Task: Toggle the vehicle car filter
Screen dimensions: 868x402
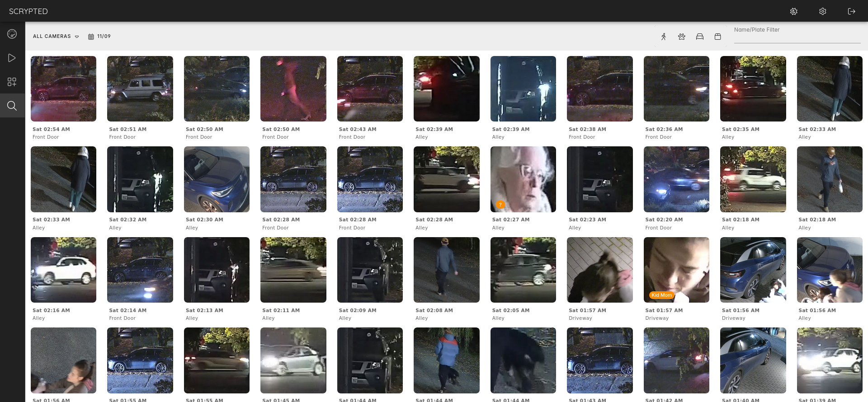Action: click(700, 37)
